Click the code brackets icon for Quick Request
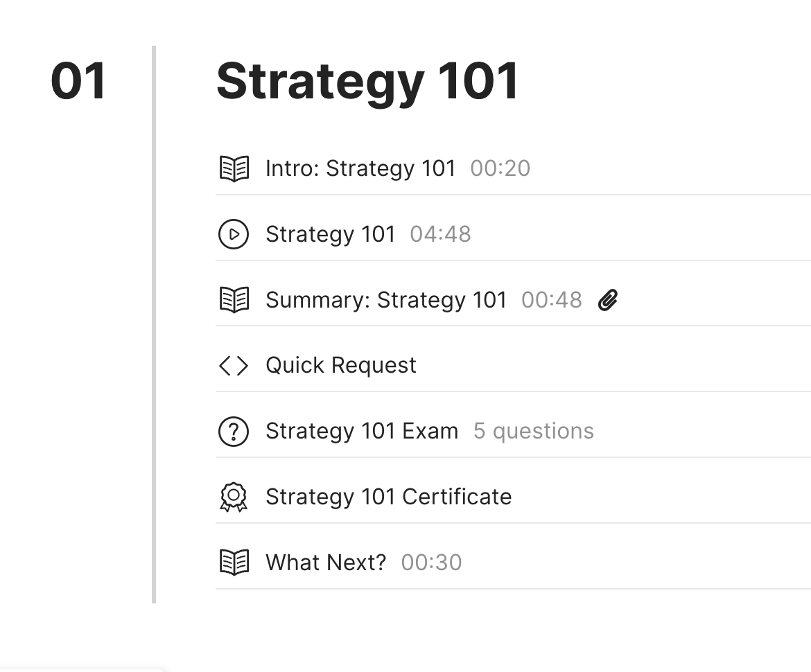This screenshot has height=672, width=811. click(234, 365)
